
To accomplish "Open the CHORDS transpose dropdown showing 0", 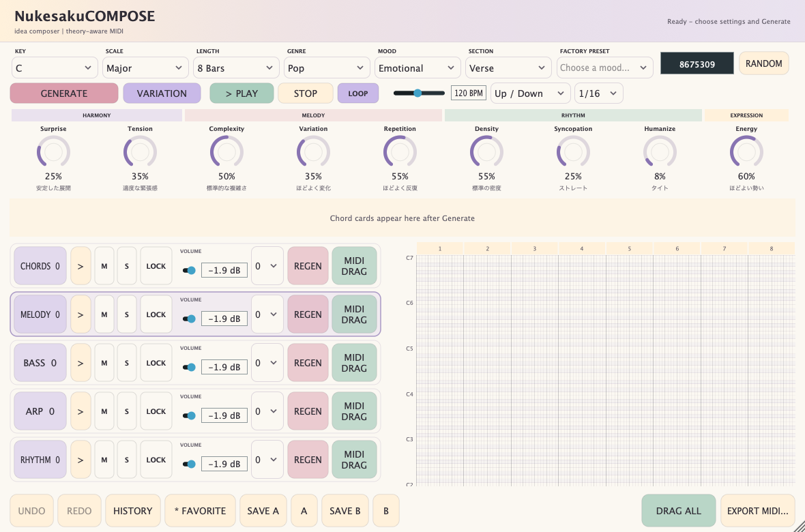I will click(x=267, y=266).
